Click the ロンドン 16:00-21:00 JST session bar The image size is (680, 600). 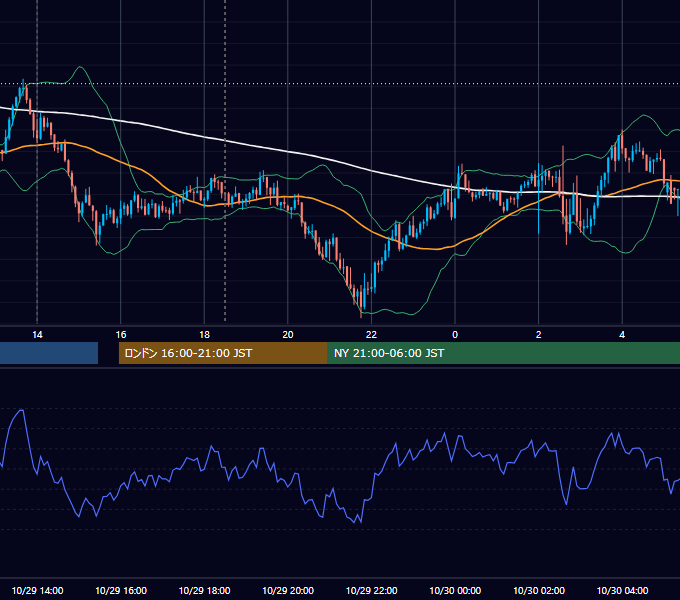223,353
